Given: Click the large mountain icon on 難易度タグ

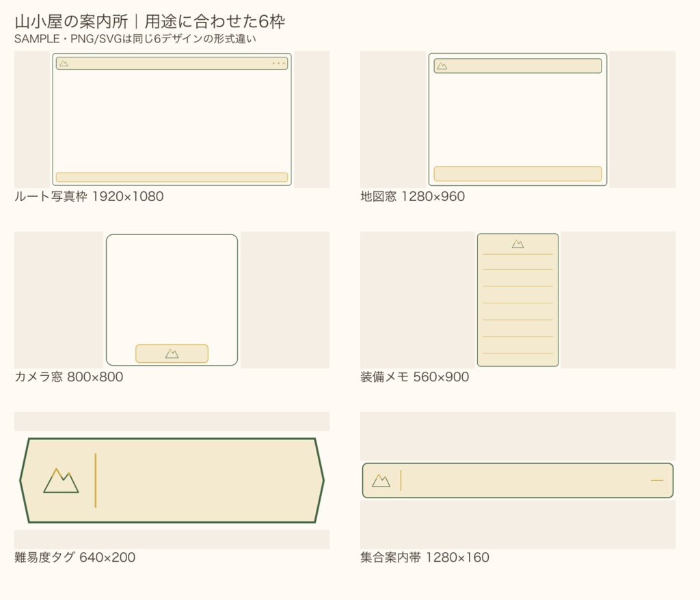Looking at the screenshot, I should 61,480.
